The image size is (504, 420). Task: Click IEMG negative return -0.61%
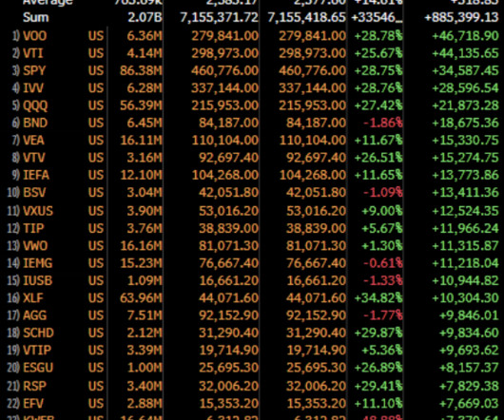point(383,263)
